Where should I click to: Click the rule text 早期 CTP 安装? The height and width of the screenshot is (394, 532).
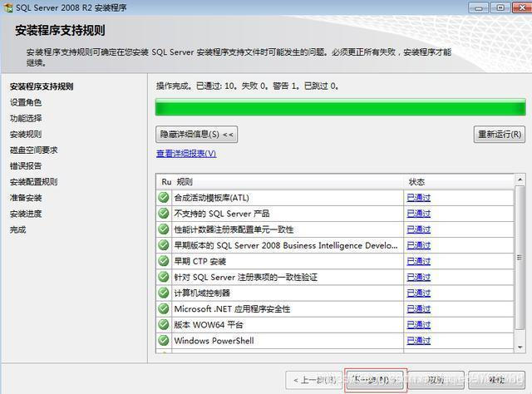[x=199, y=261]
